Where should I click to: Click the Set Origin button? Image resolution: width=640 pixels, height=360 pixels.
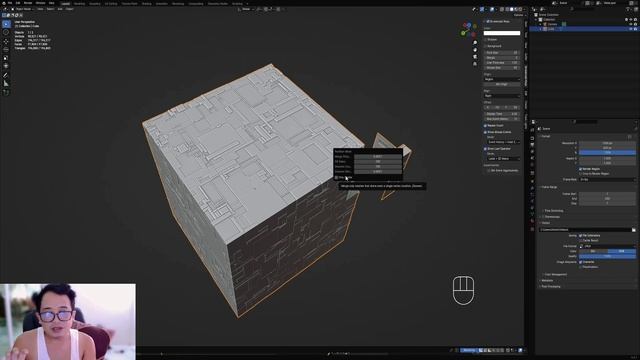[x=502, y=84]
